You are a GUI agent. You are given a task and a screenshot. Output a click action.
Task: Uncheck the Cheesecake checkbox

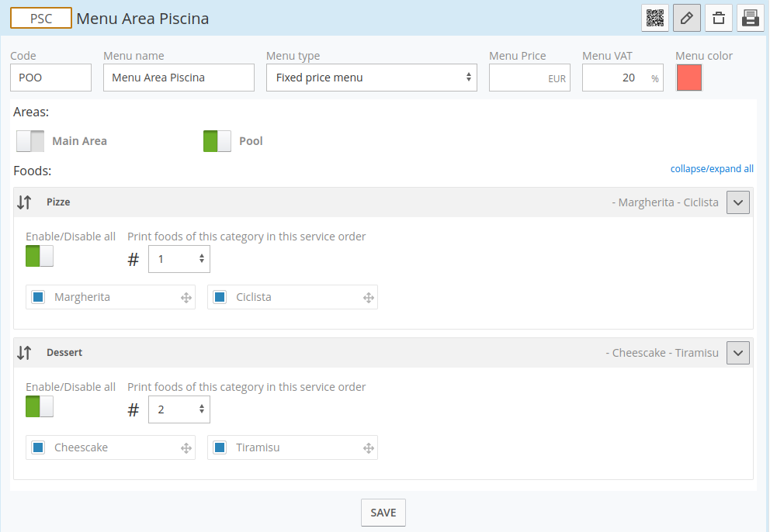(x=38, y=447)
